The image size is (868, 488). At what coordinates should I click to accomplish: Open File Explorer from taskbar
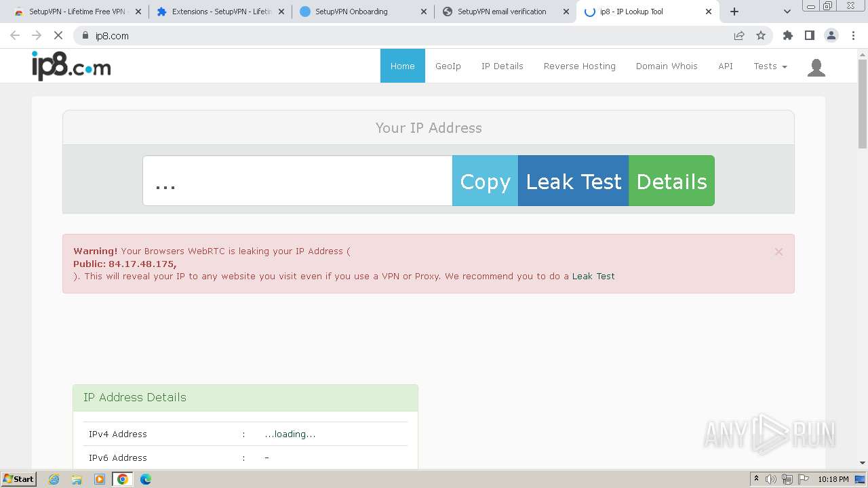pos(77,479)
